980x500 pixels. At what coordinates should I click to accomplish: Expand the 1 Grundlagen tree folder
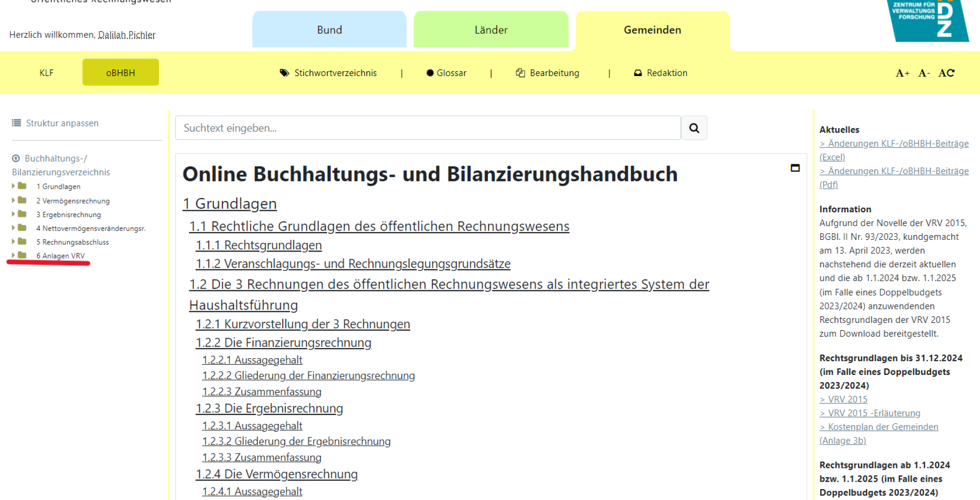coord(14,186)
